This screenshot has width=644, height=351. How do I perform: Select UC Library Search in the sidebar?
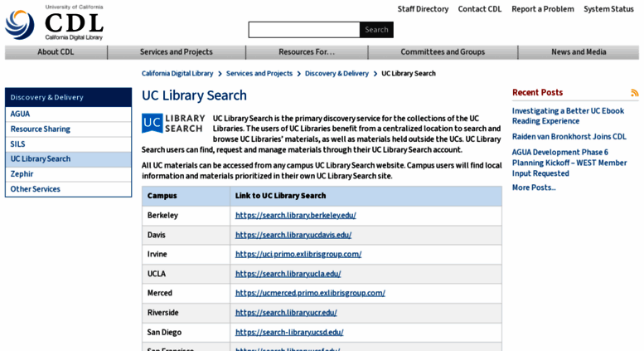point(68,159)
